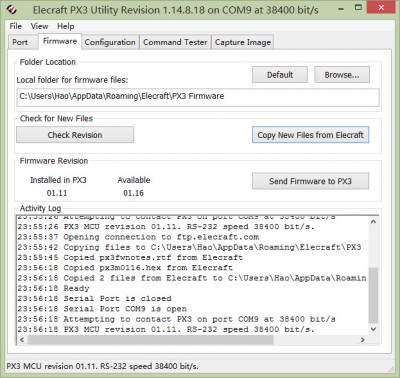Click log line 'Serial Port is closed'
Image resolution: width=400 pixels, height=378 pixels.
(94, 299)
